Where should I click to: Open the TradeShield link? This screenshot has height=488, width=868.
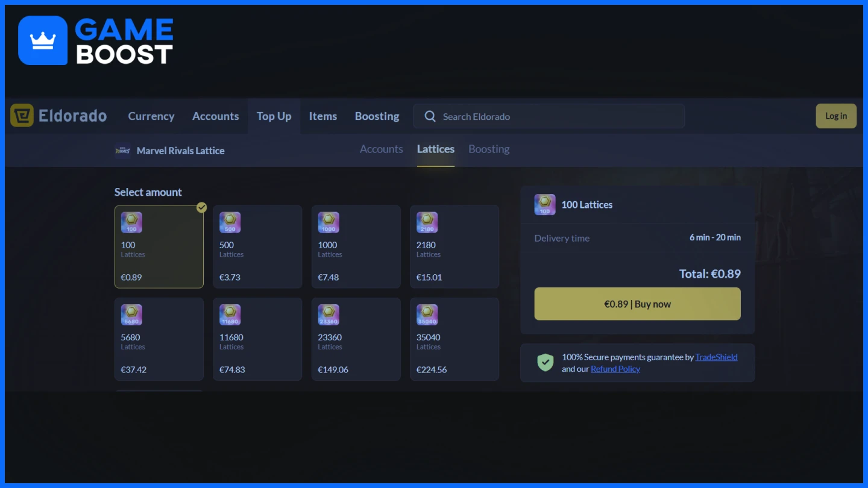point(716,357)
